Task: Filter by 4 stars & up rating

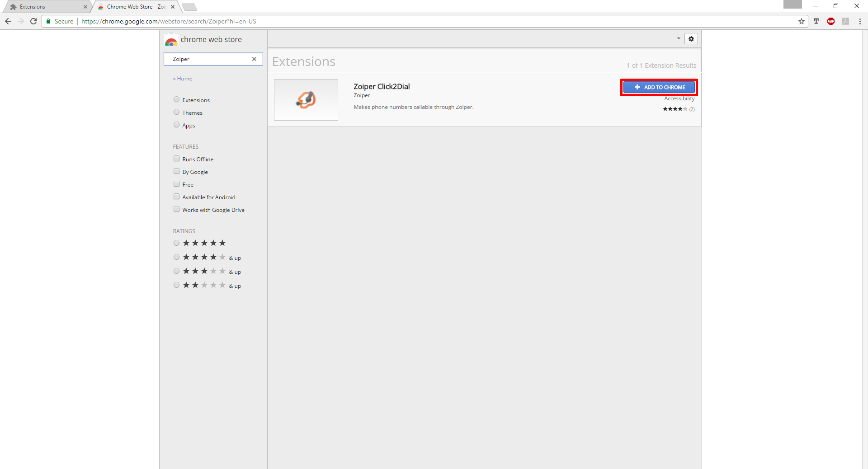Action: (x=177, y=257)
